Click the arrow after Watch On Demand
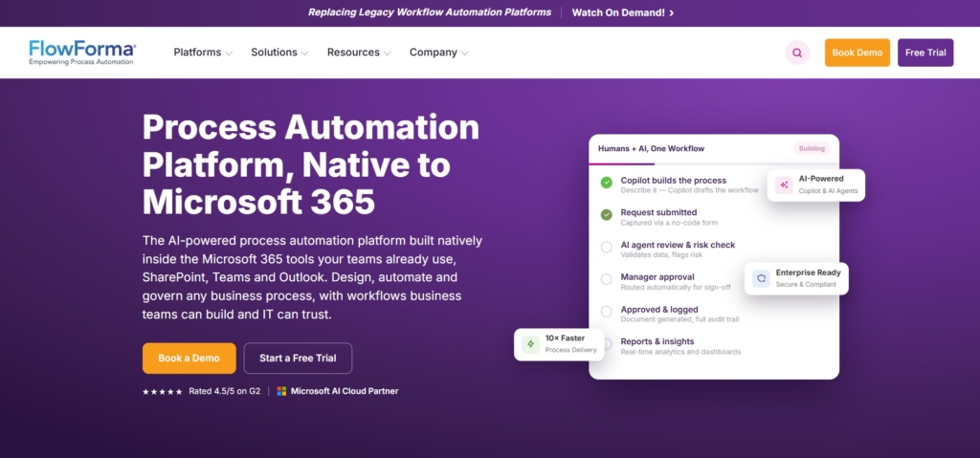 tap(671, 13)
